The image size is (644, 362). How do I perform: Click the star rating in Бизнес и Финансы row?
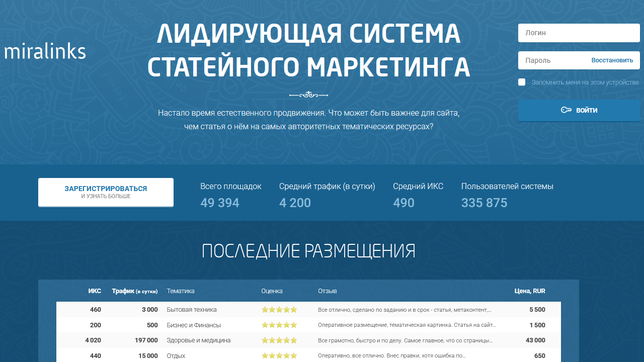[x=279, y=325]
